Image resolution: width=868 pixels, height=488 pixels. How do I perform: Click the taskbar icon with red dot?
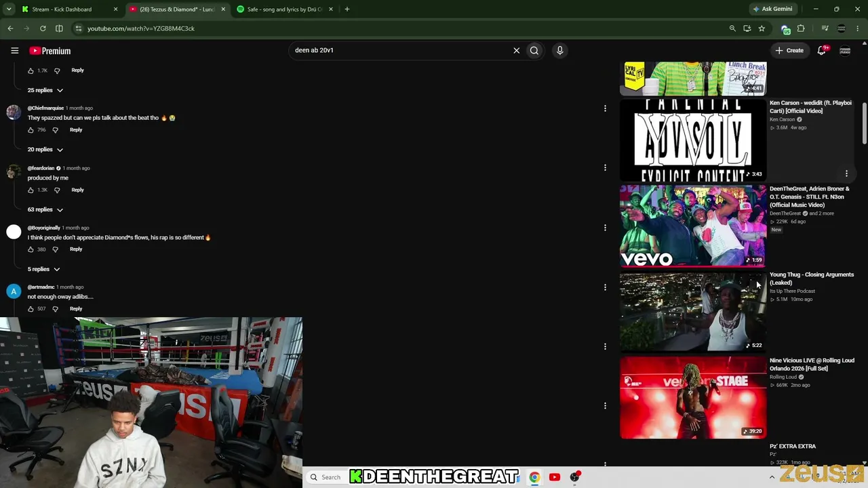pos(575,477)
